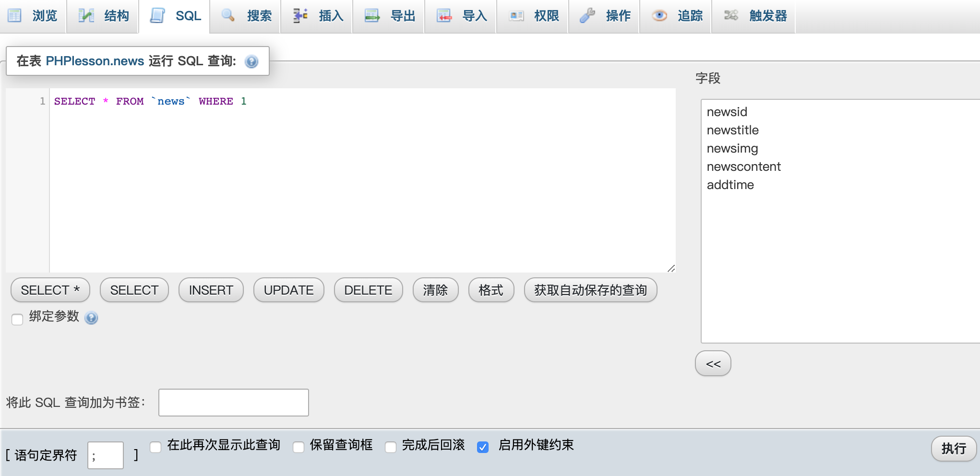Open help icon next to 绑定参数
The image size is (980, 476).
91,318
